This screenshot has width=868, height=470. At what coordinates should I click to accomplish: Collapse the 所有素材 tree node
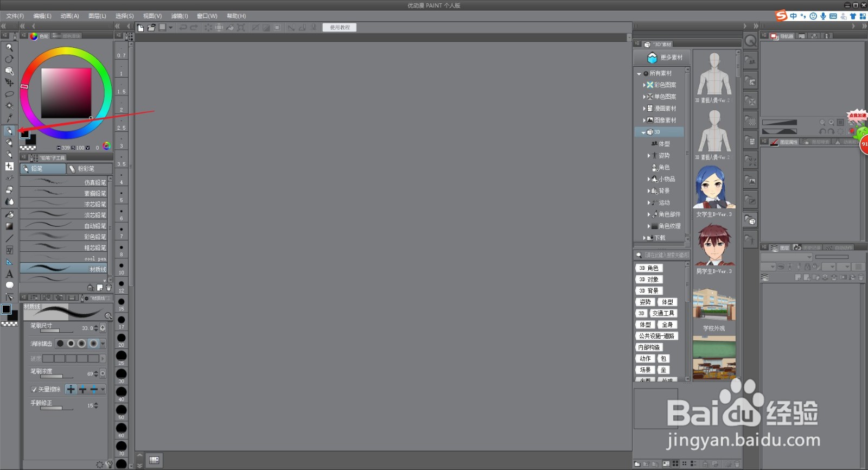tap(639, 74)
